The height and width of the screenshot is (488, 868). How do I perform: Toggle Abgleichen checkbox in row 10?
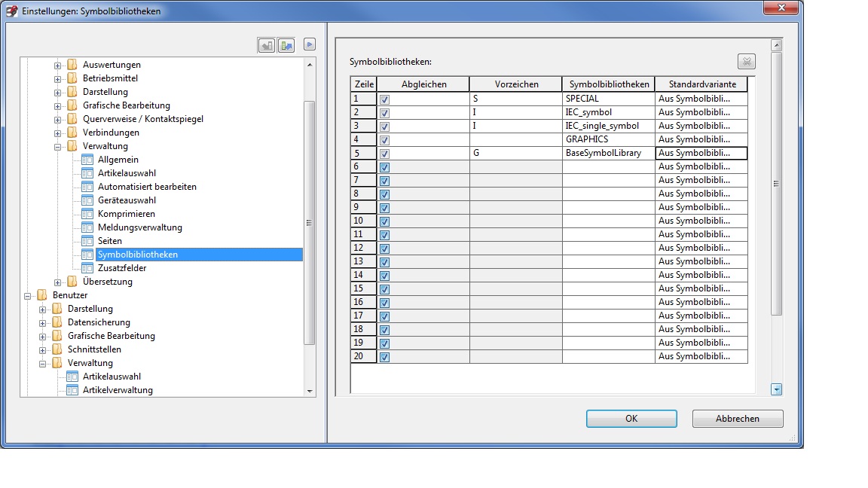tap(384, 221)
